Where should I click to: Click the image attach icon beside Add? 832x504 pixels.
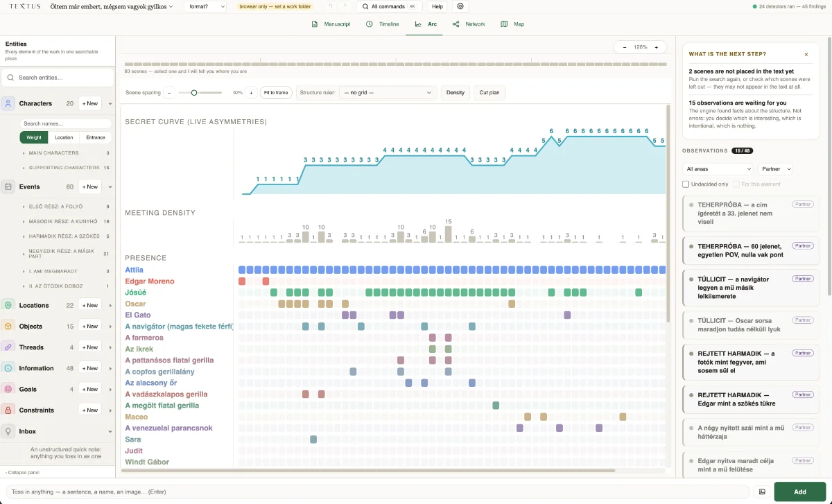tap(762, 492)
